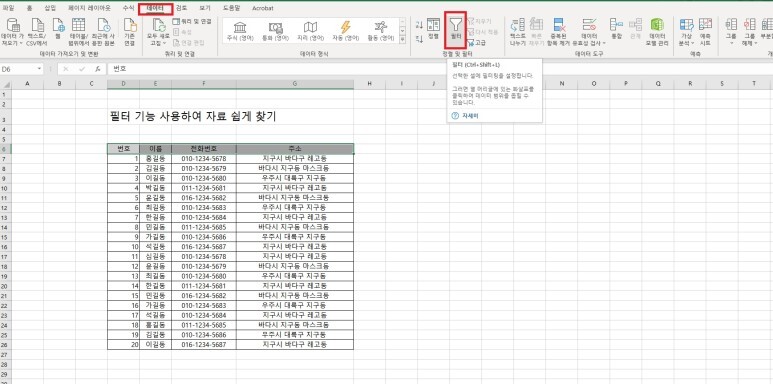Select column H header
This screenshot has height=384, width=773.
(369, 84)
